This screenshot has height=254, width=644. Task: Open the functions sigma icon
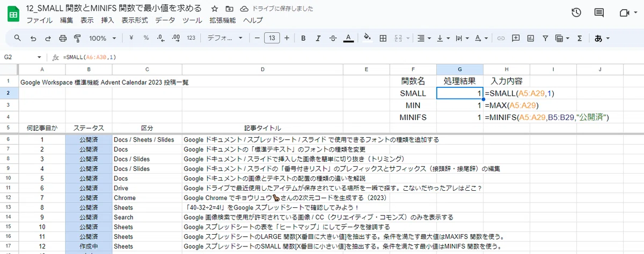[x=580, y=38]
